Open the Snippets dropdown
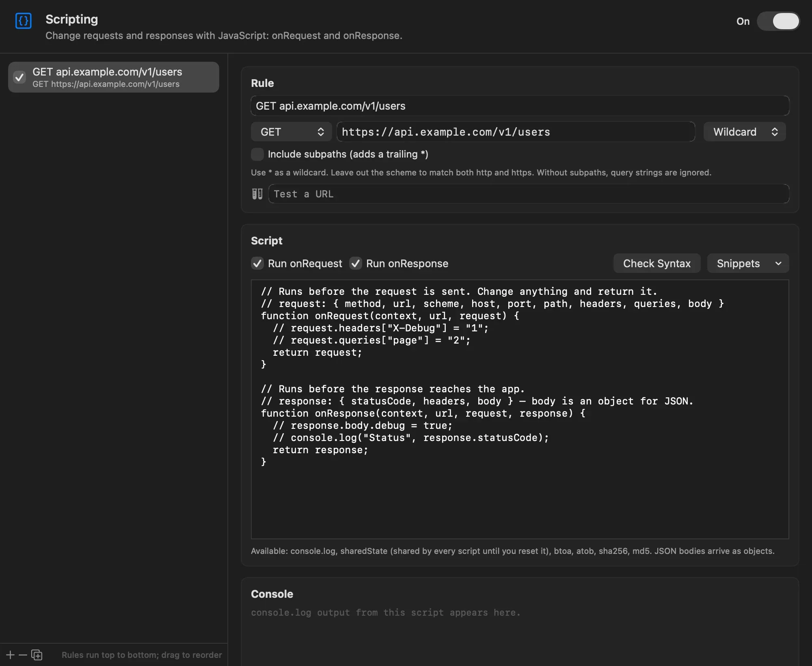812x666 pixels. [x=748, y=264]
